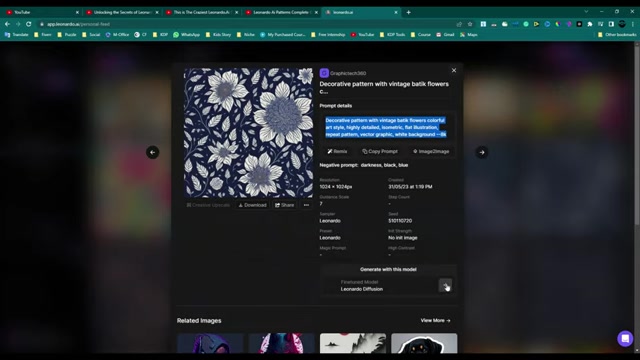Open the Chrome three-dot menu
This screenshot has width=640, height=360.
point(633,24)
